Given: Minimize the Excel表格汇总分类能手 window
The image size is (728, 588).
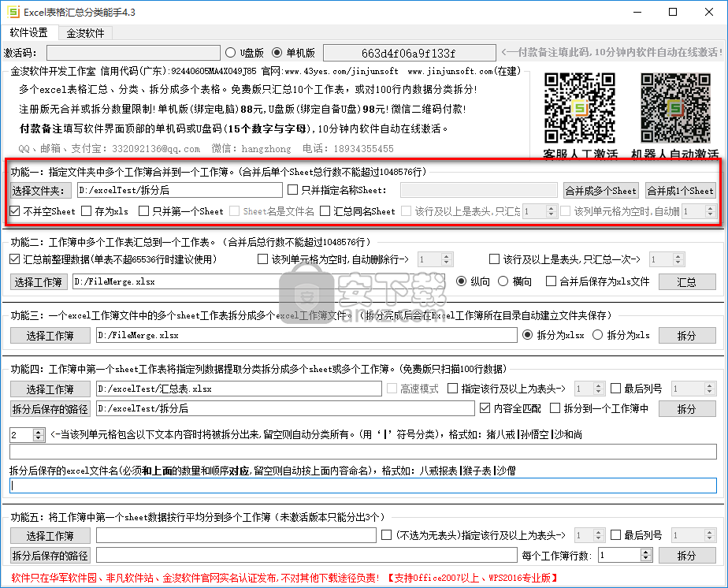Looking at the screenshot, I should [x=637, y=12].
